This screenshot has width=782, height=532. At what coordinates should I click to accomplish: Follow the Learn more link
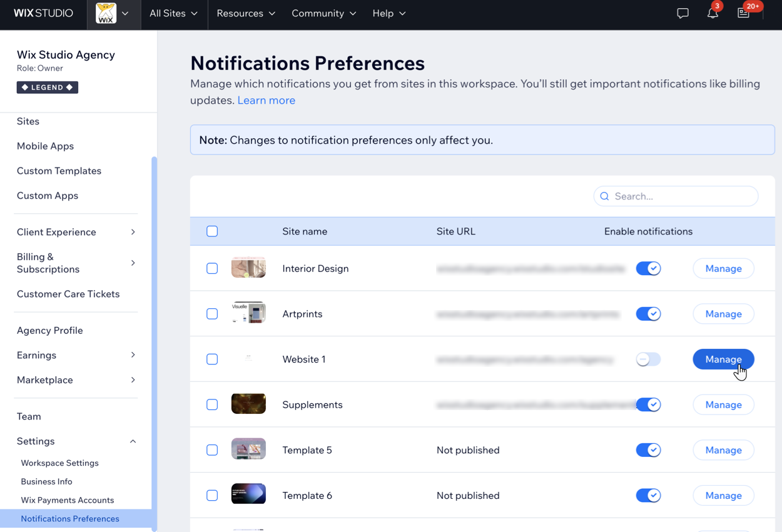click(x=266, y=100)
